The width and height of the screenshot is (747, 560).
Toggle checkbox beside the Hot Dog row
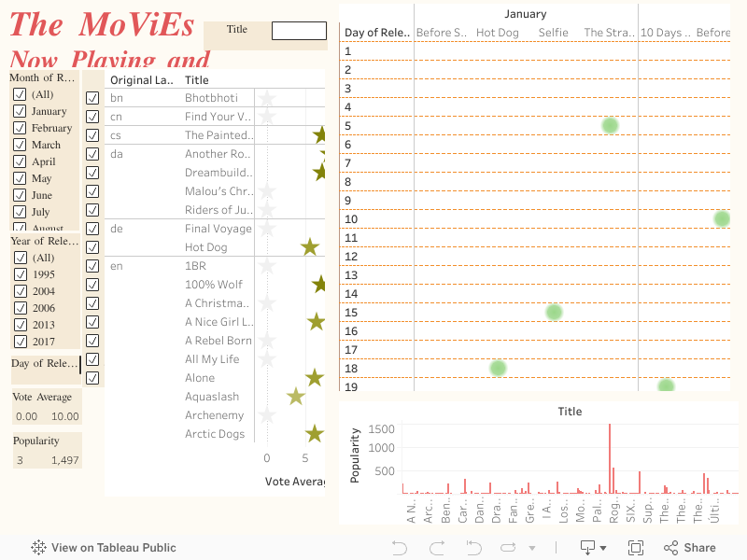92,247
